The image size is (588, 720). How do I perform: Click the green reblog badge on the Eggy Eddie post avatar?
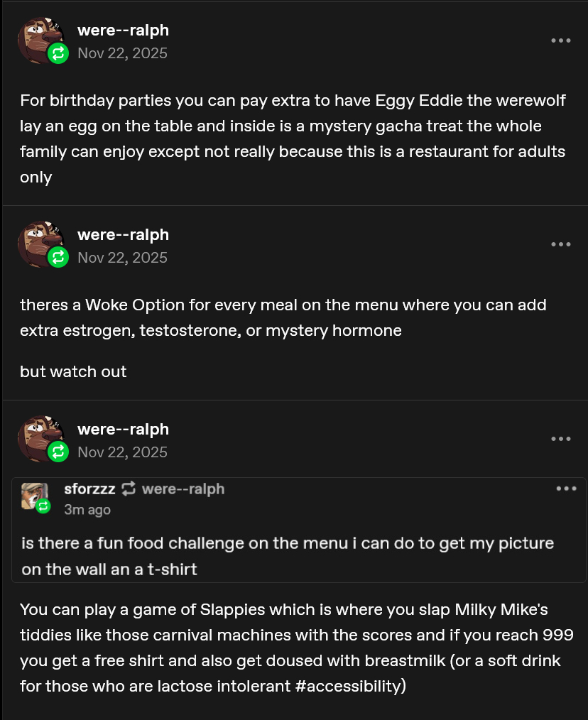[x=58, y=53]
